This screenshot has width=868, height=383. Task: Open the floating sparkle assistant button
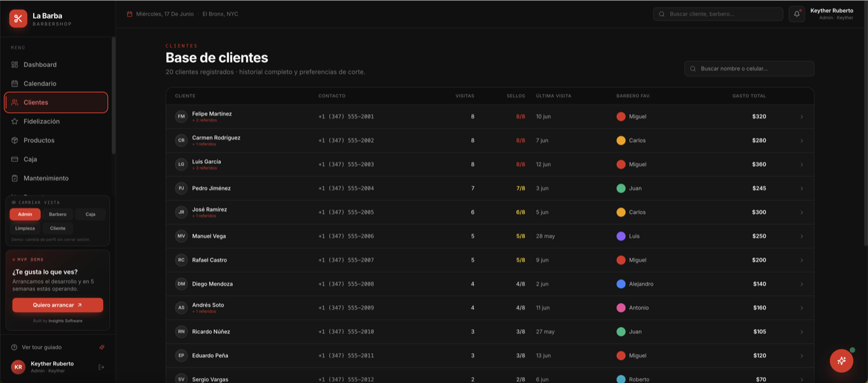(x=841, y=361)
